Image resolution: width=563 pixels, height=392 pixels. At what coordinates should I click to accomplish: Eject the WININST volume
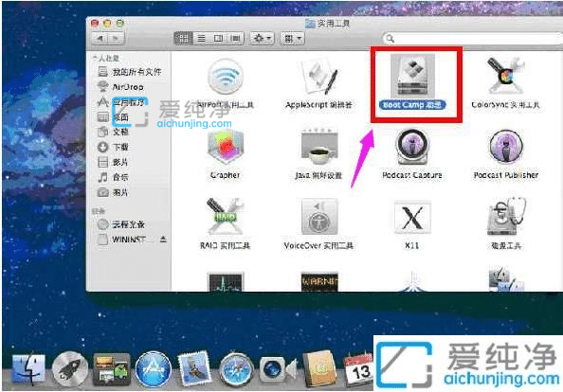(x=163, y=240)
